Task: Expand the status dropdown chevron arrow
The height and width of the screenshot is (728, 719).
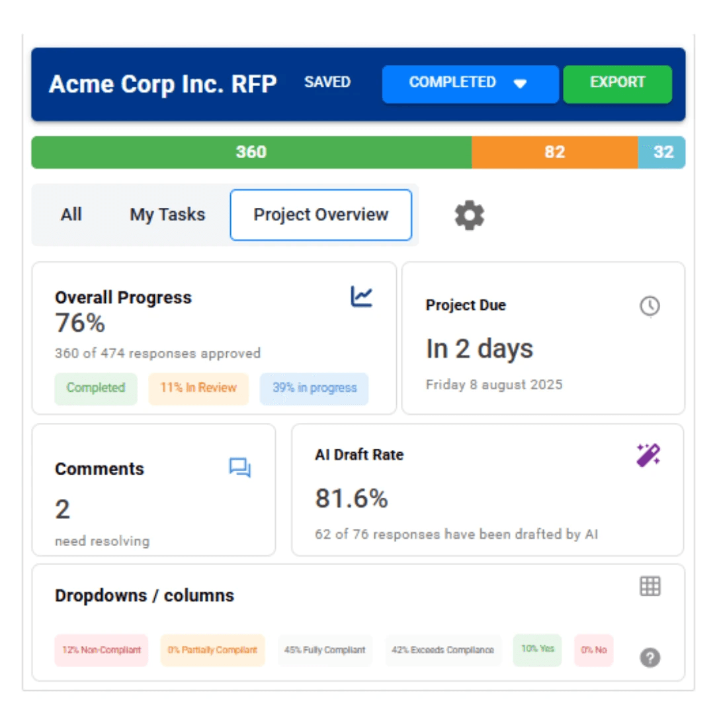Action: tap(521, 84)
